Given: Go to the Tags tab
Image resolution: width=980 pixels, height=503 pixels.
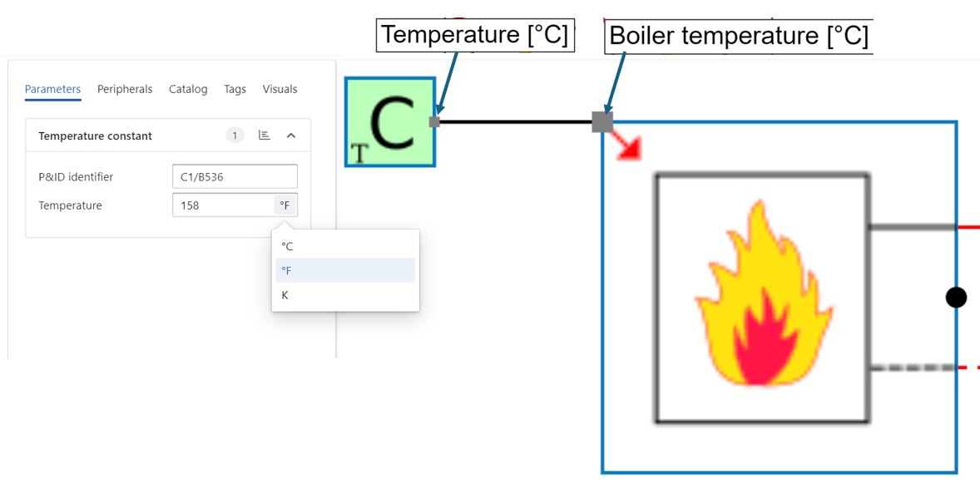Looking at the screenshot, I should 235,89.
